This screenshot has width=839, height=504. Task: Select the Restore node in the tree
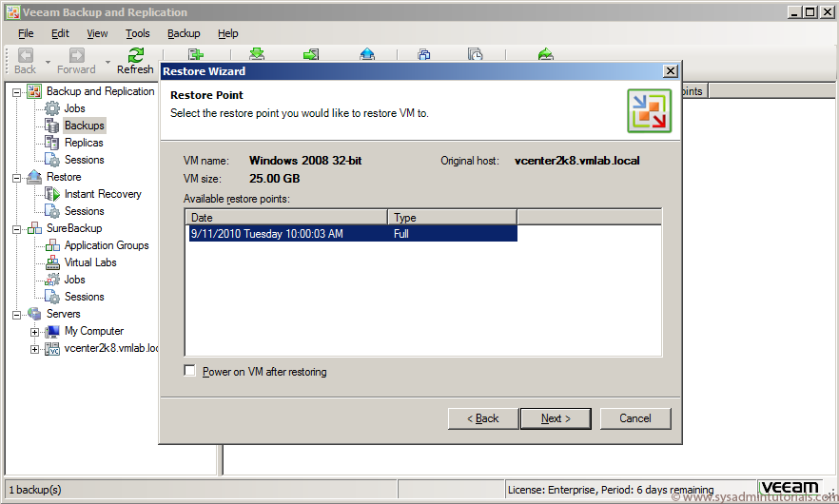click(x=64, y=177)
